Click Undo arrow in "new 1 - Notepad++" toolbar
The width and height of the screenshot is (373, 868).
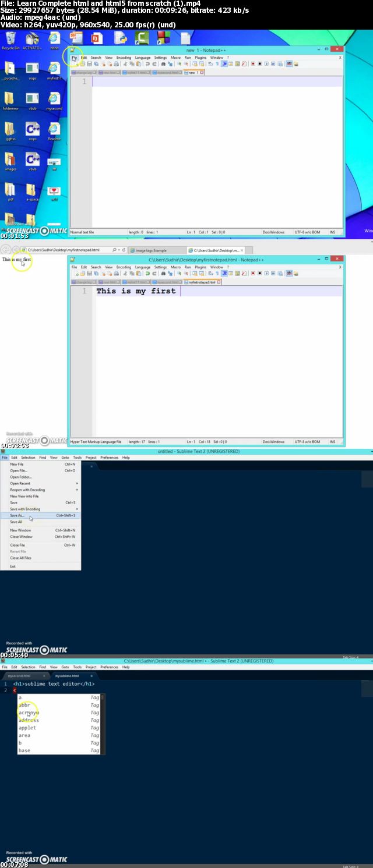tap(146, 63)
